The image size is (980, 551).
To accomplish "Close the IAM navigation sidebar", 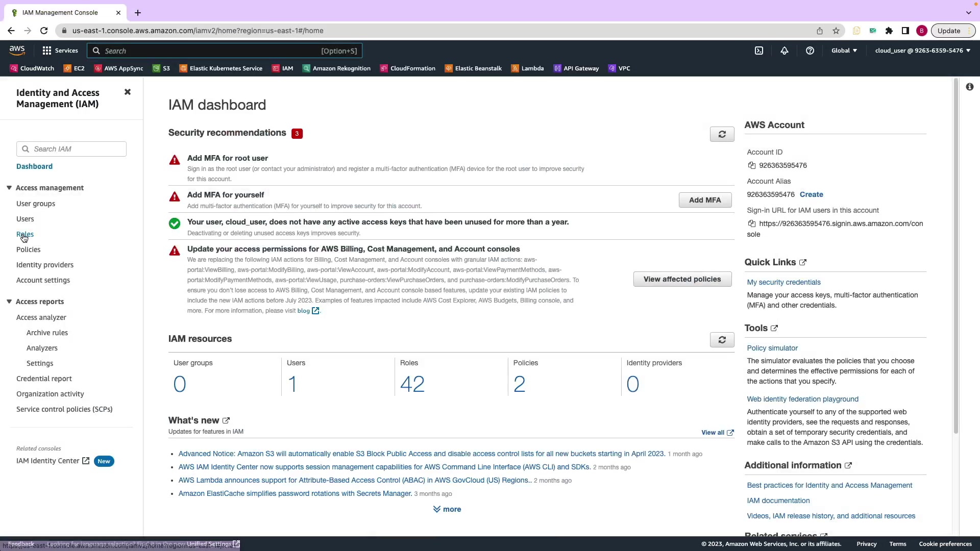I will (x=128, y=92).
